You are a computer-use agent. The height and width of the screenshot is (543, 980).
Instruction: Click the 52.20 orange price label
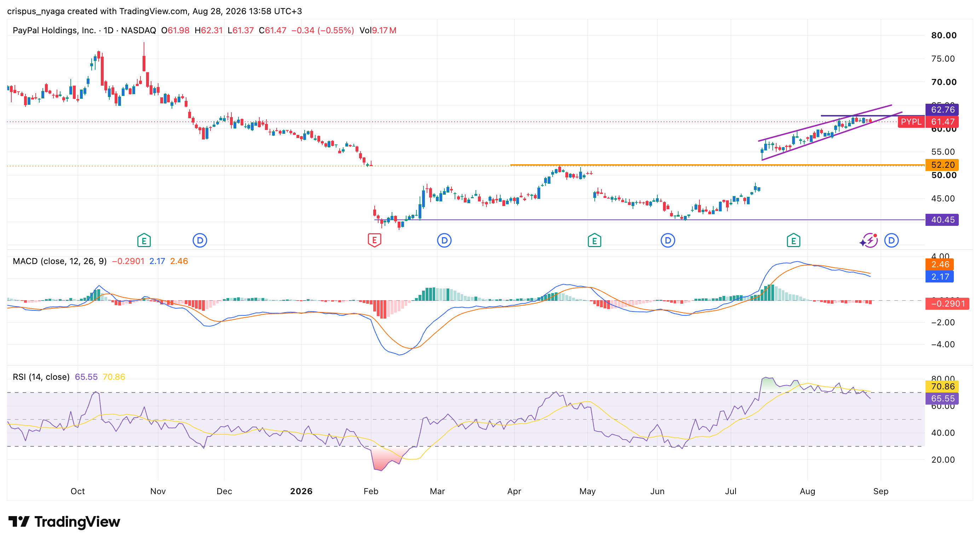942,165
